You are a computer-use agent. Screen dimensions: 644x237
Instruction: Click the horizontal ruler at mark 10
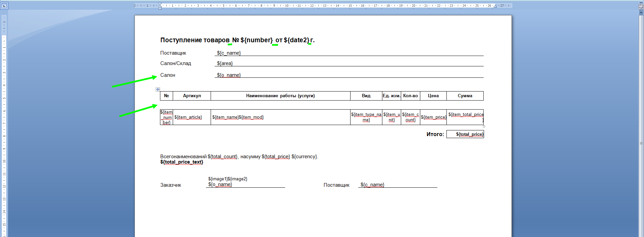point(287,6)
